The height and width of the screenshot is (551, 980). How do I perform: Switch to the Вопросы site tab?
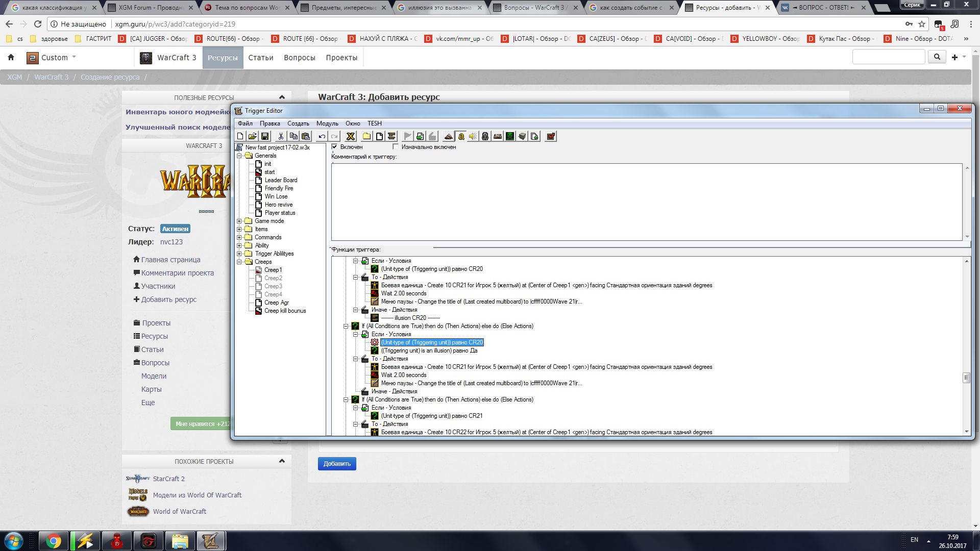(x=300, y=58)
